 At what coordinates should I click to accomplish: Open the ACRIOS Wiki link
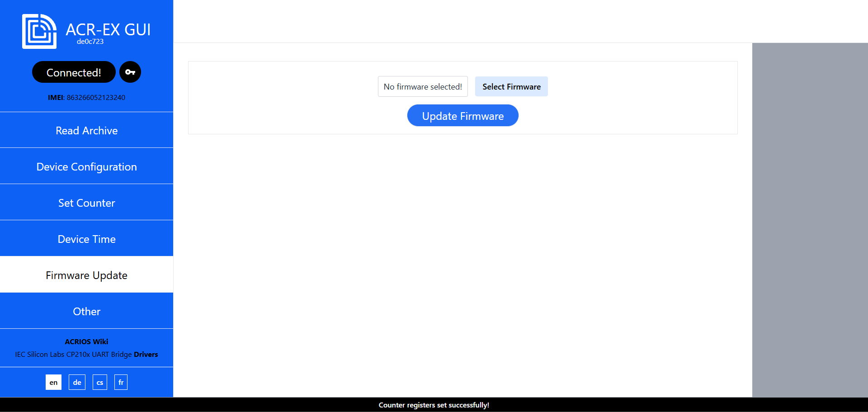pos(86,342)
